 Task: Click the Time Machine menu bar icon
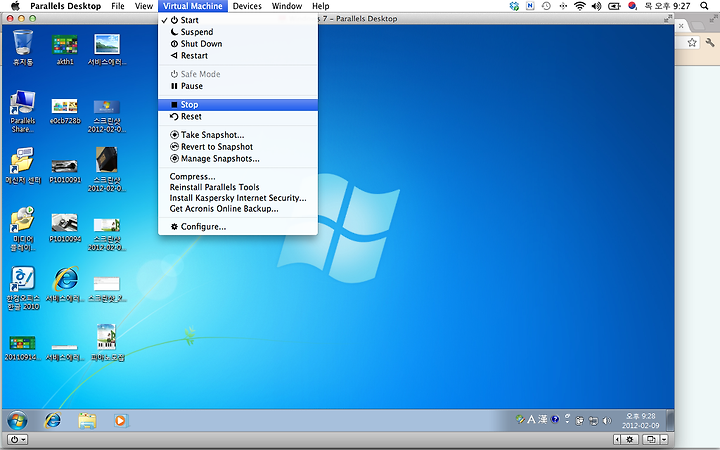pyautogui.click(x=546, y=6)
